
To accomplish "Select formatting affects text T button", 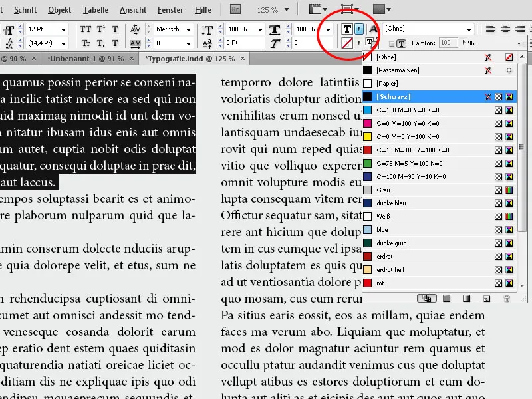I will (x=401, y=43).
